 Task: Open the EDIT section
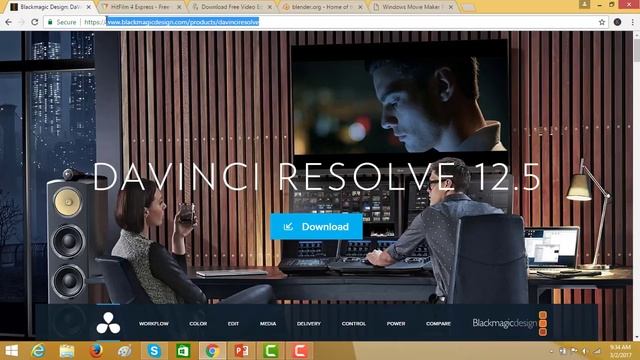coord(233,324)
